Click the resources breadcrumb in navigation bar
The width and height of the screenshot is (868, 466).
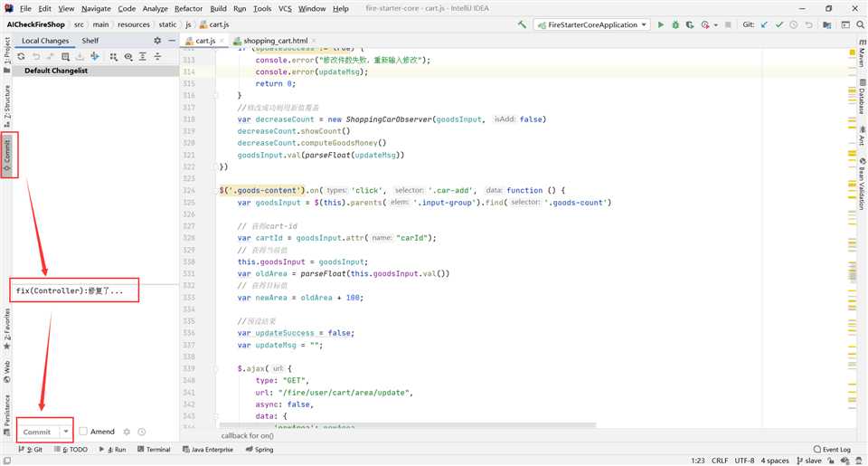(x=134, y=24)
